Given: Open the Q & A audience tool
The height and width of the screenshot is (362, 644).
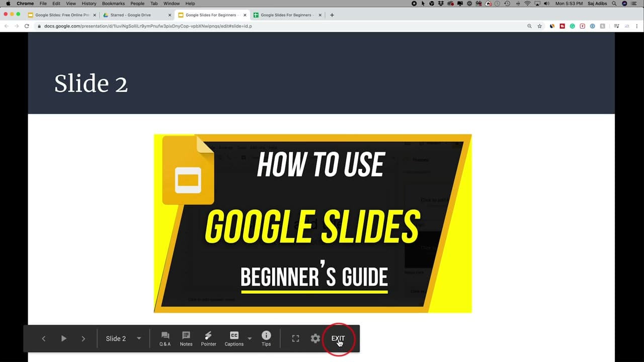Looking at the screenshot, I should click(x=165, y=339).
